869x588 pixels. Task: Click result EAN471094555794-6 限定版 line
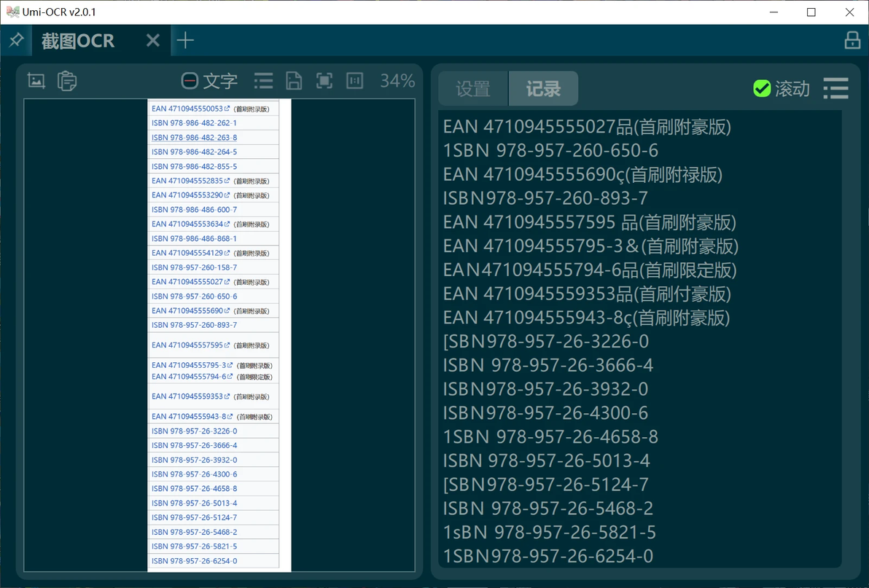(590, 270)
